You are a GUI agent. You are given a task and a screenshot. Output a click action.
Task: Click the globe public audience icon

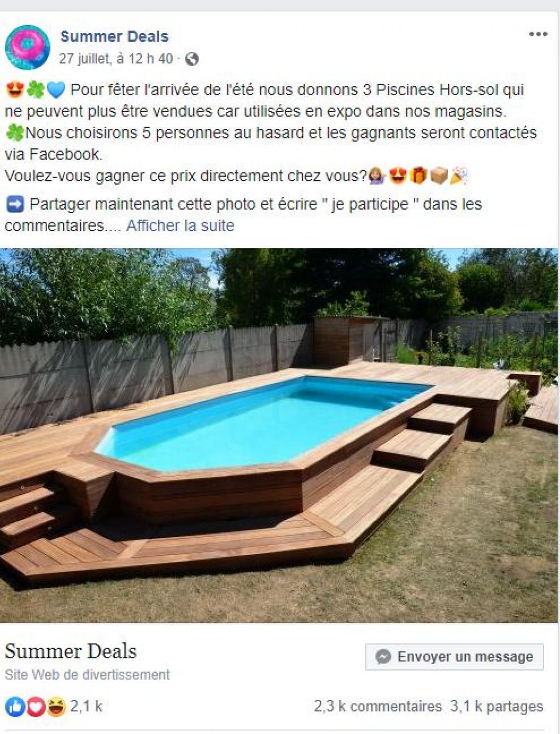pyautogui.click(x=192, y=59)
